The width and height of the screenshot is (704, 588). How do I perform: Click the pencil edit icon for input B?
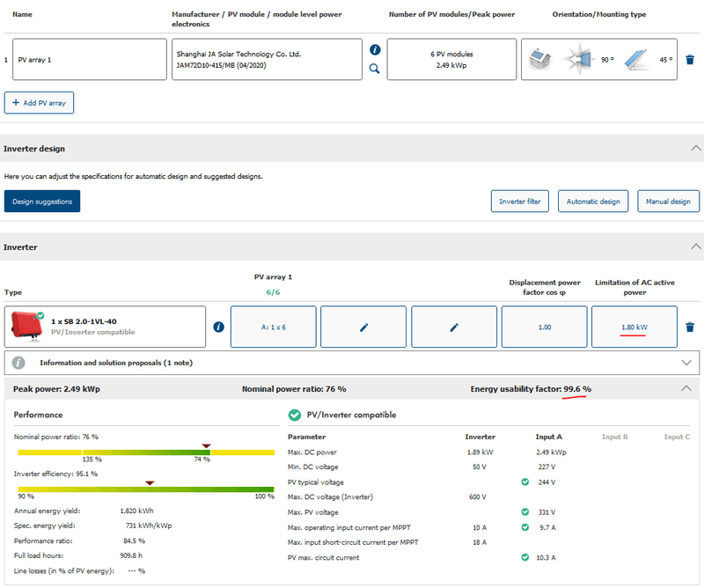point(363,327)
